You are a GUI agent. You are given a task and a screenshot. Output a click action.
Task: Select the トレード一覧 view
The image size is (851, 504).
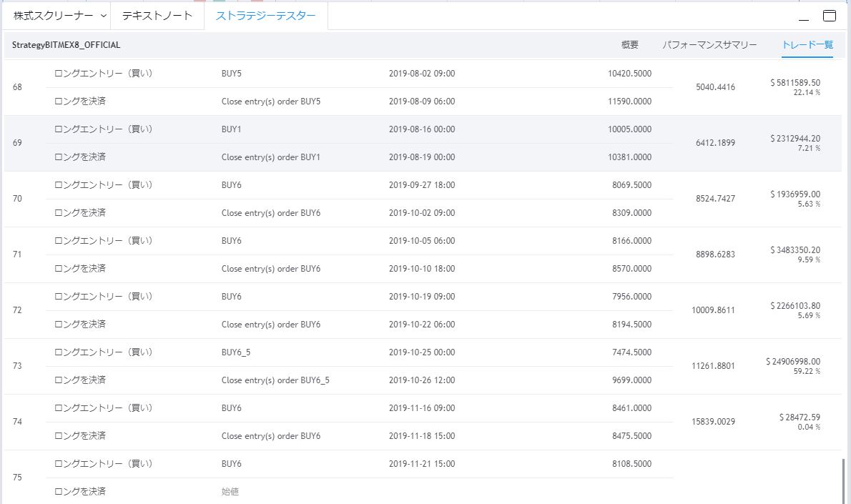(x=807, y=44)
